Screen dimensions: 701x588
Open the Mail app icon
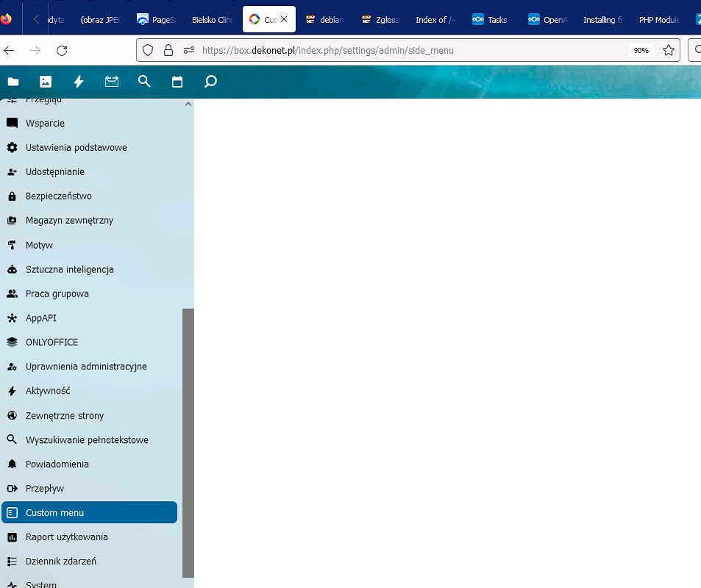coord(112,82)
